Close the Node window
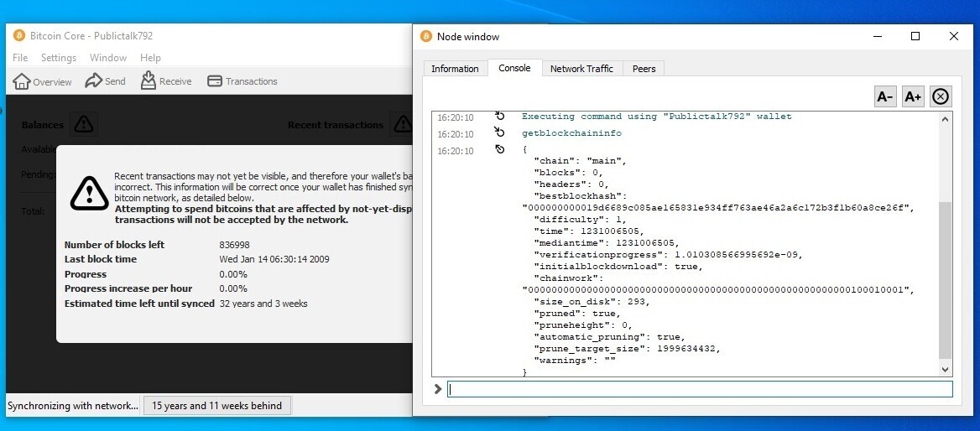The height and width of the screenshot is (431, 980). click(954, 36)
